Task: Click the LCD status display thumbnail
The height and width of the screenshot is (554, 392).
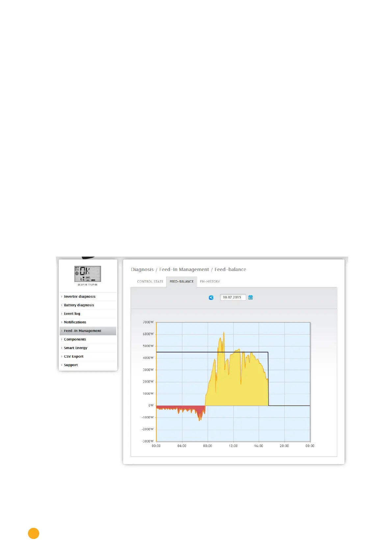Action: pyautogui.click(x=88, y=274)
